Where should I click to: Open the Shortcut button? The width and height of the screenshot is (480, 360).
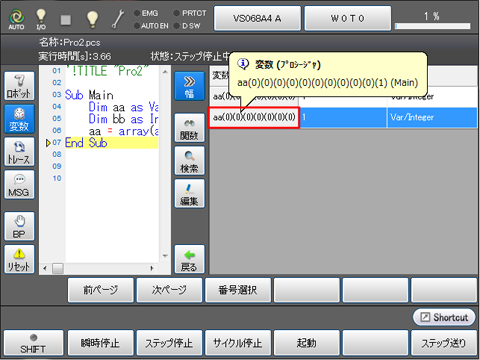pos(444,317)
